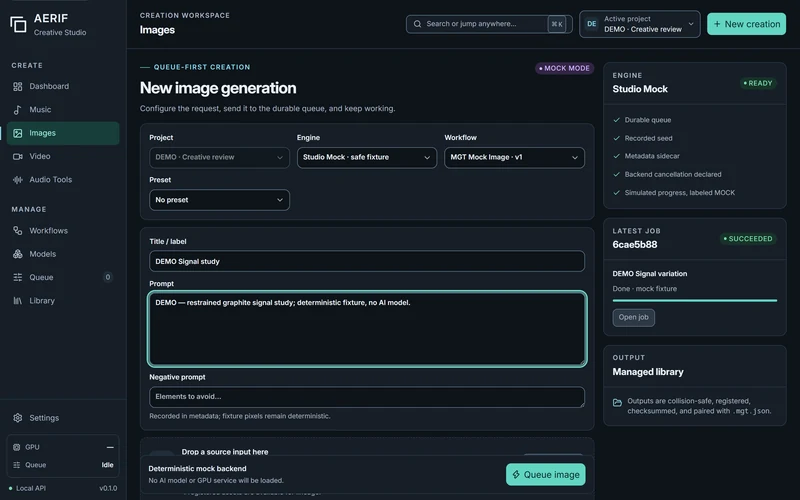800x500 pixels.
Task: Click the SUCCEEDED job status badge
Action: 748,239
